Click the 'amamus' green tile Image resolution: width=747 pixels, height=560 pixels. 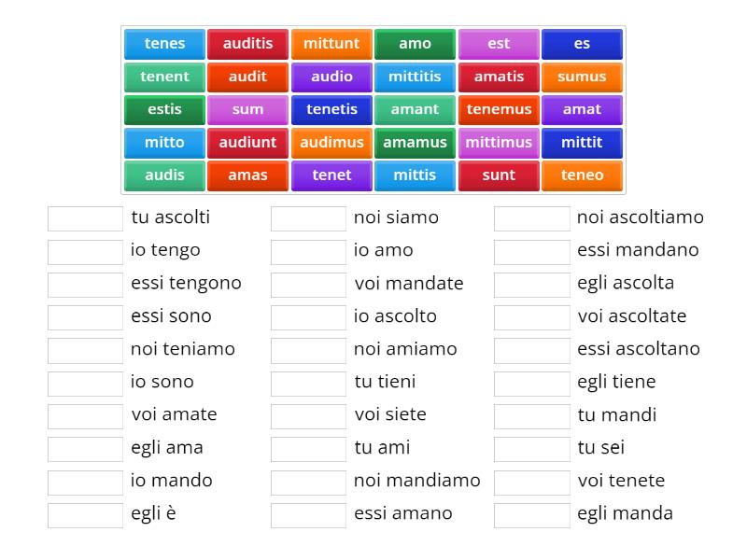pos(415,142)
